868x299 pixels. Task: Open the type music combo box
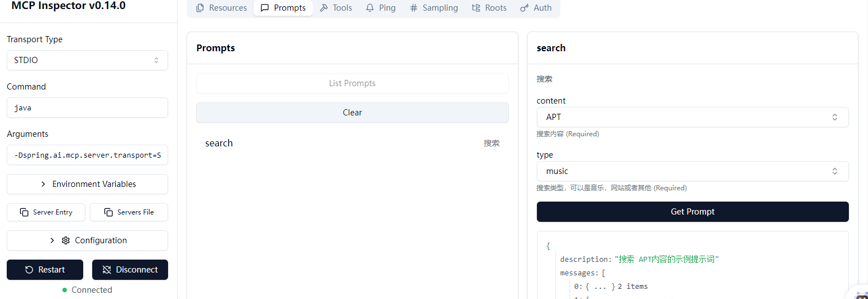tap(692, 171)
